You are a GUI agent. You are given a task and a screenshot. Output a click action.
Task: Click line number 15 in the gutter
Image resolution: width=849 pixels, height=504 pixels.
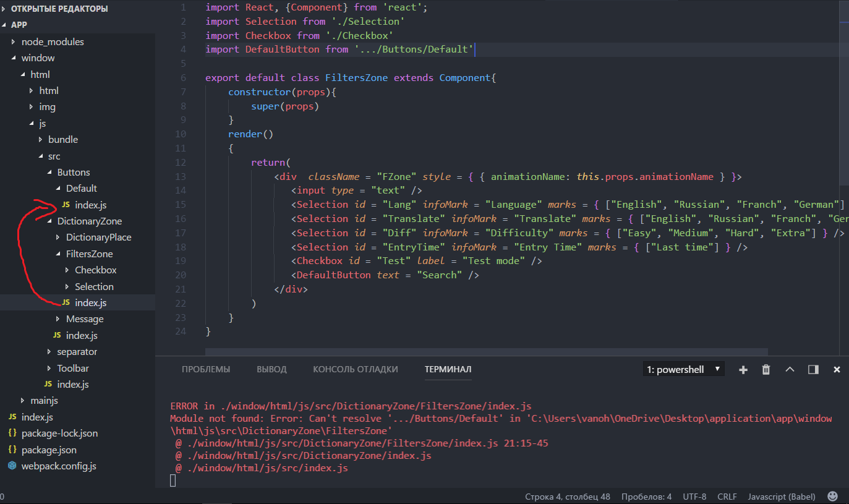pos(181,205)
